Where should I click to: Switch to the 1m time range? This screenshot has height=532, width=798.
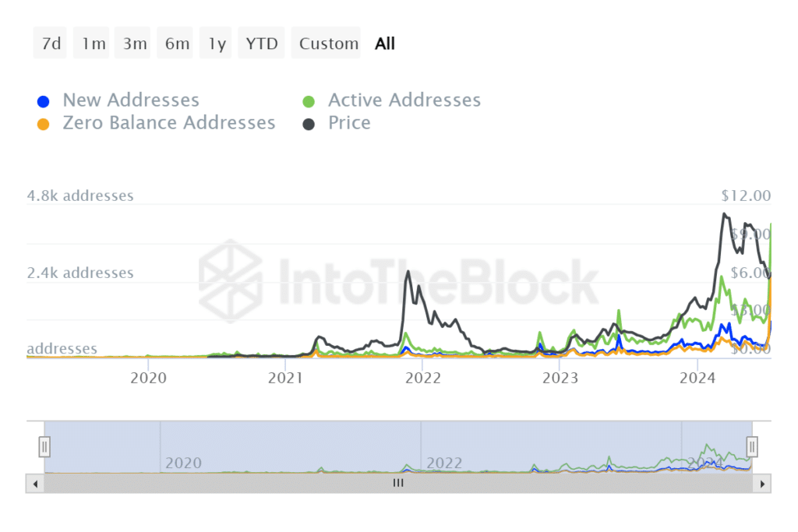pos(93,44)
